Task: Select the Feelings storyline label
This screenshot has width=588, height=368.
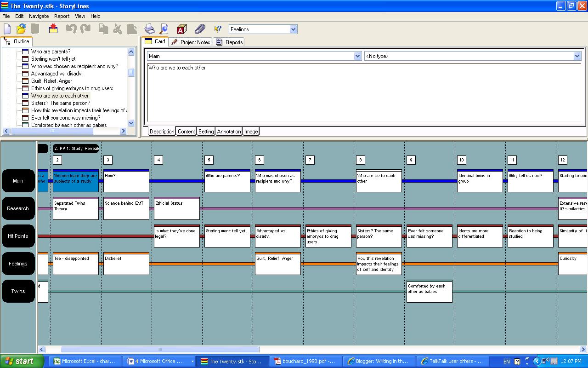Action: click(x=18, y=264)
